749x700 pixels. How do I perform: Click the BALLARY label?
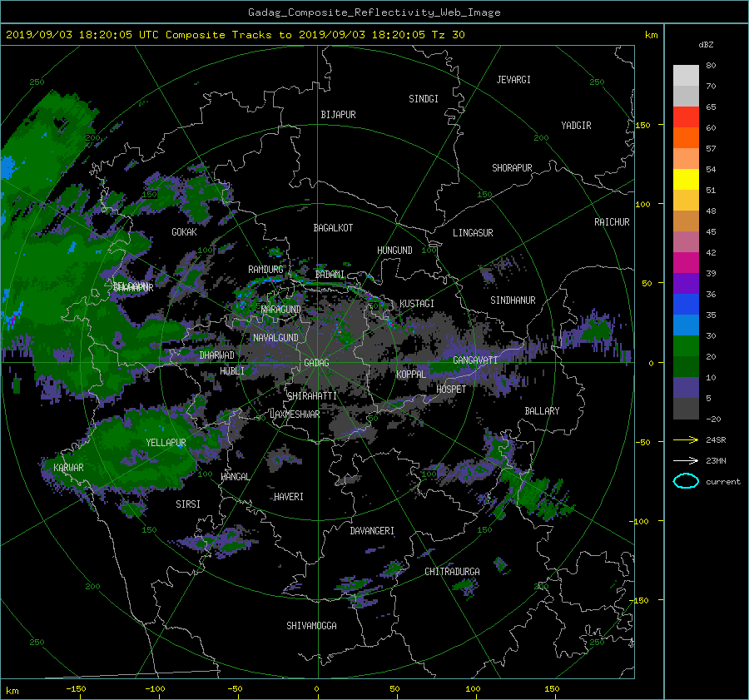click(x=542, y=411)
